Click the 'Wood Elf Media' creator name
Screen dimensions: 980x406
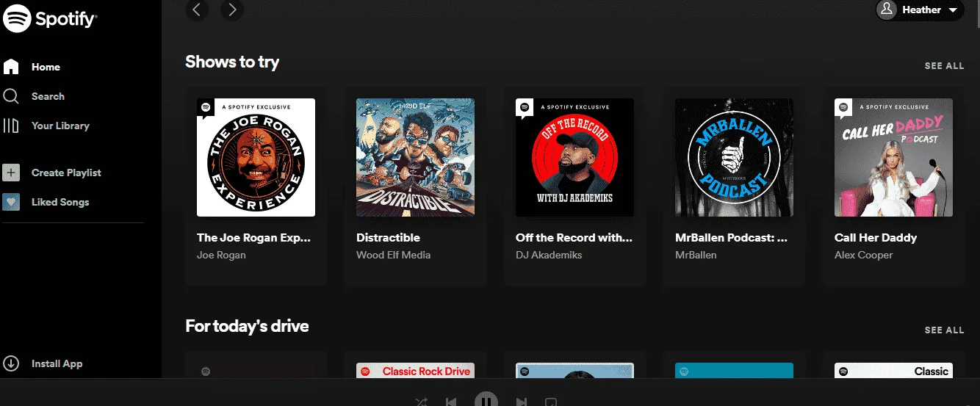(x=393, y=255)
